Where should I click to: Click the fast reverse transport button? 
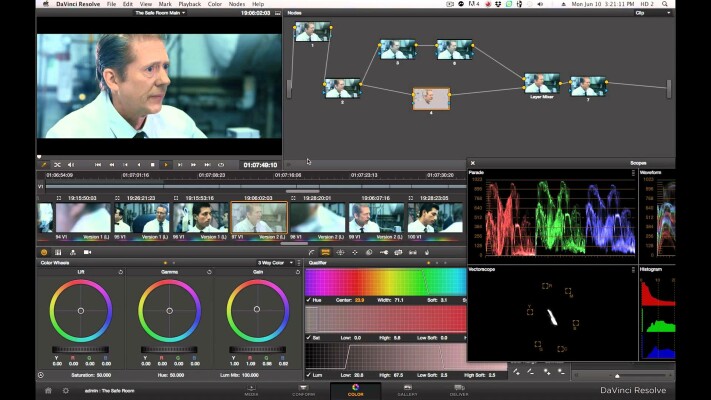(x=112, y=165)
